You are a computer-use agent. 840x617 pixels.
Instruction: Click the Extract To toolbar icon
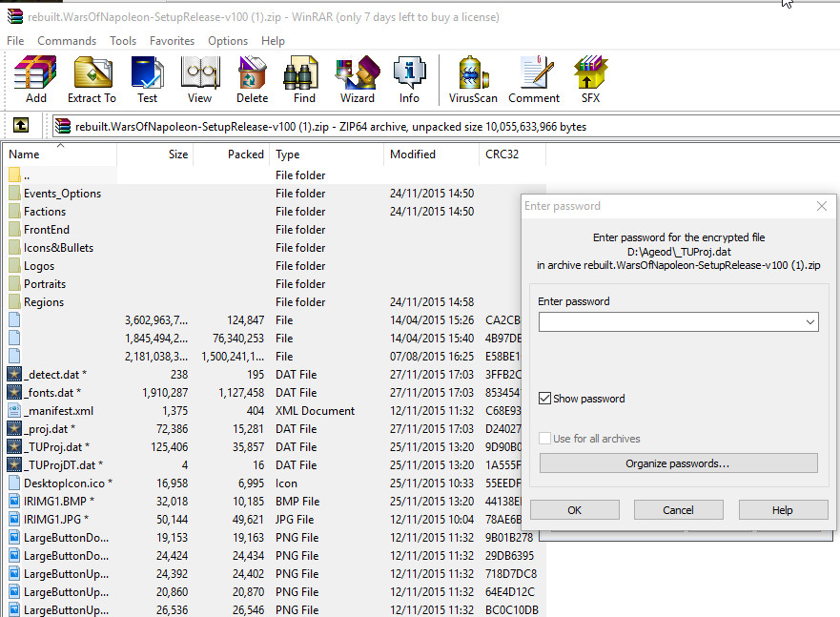(92, 79)
